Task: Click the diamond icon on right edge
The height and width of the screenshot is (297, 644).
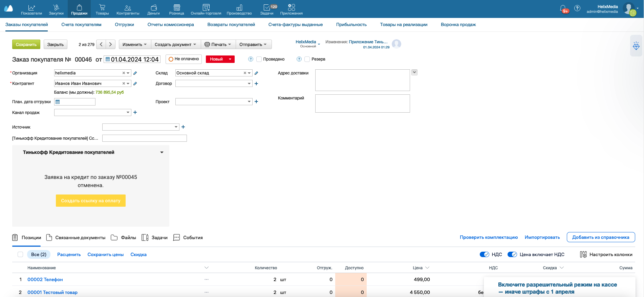Action: pos(636,46)
